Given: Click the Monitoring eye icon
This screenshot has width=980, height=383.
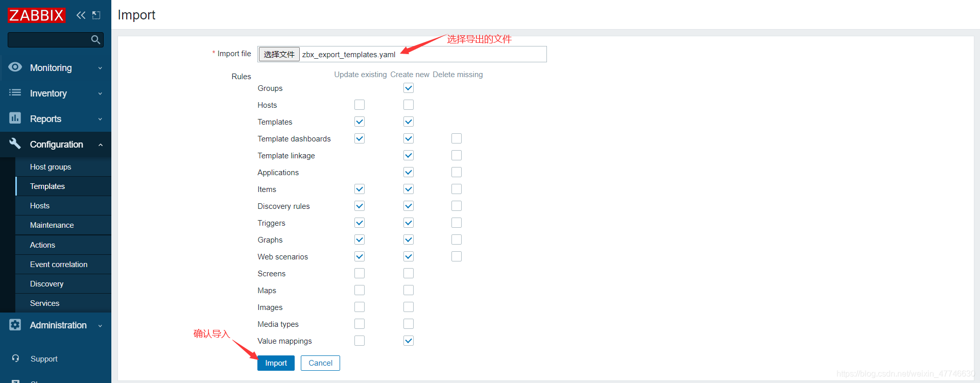Looking at the screenshot, I should click(15, 67).
